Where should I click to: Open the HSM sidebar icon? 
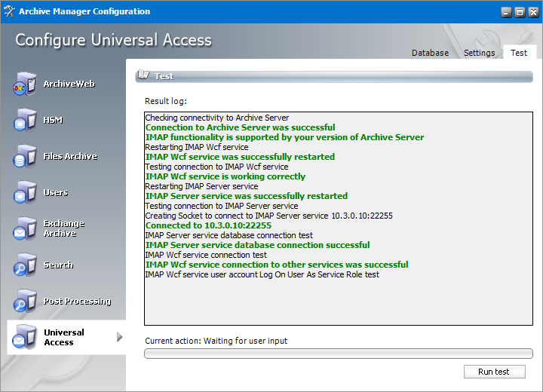coord(24,120)
